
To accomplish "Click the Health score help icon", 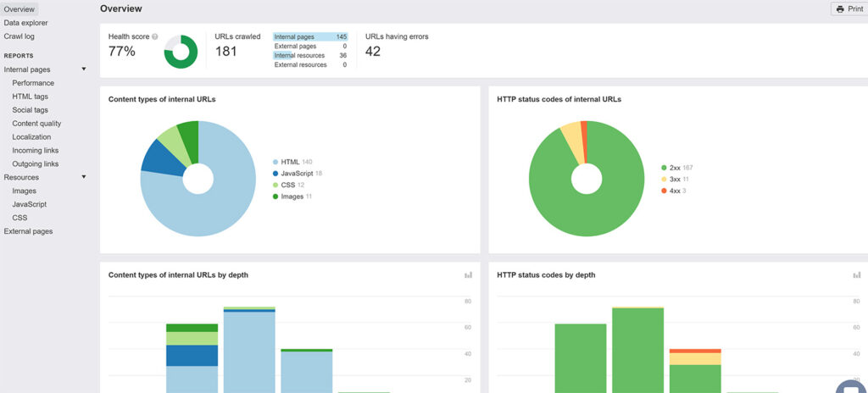I will tap(155, 37).
